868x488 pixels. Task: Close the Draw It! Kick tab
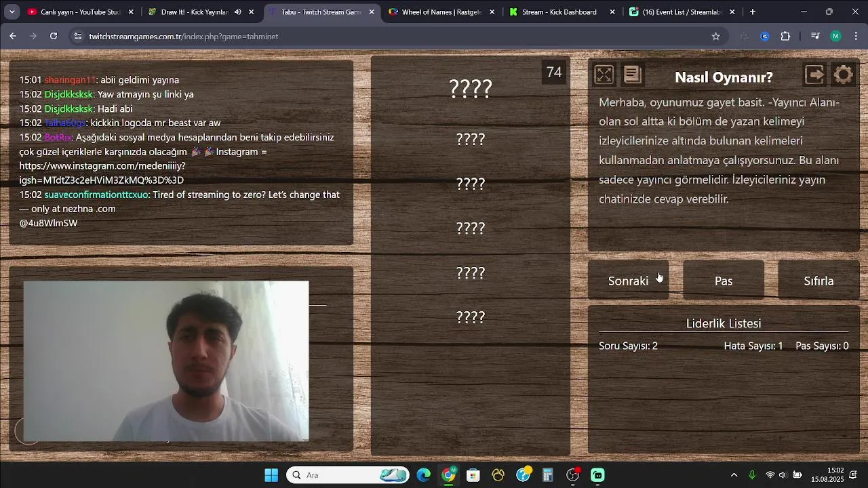point(252,12)
